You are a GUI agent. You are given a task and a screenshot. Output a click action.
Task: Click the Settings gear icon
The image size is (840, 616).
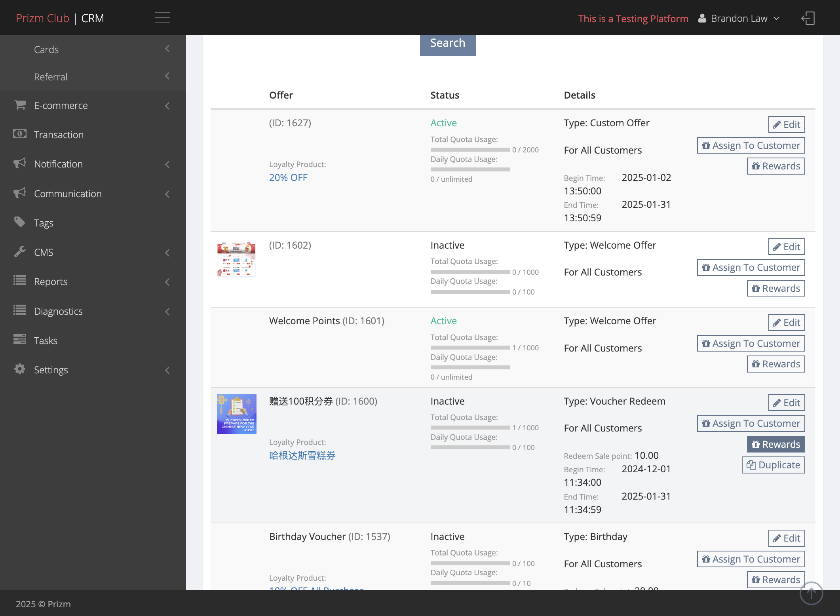20,369
